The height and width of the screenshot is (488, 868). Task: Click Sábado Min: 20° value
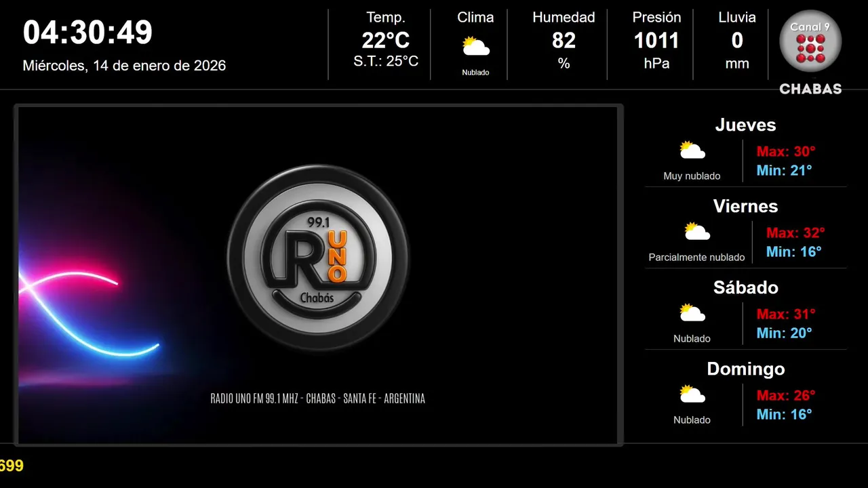pos(784,333)
